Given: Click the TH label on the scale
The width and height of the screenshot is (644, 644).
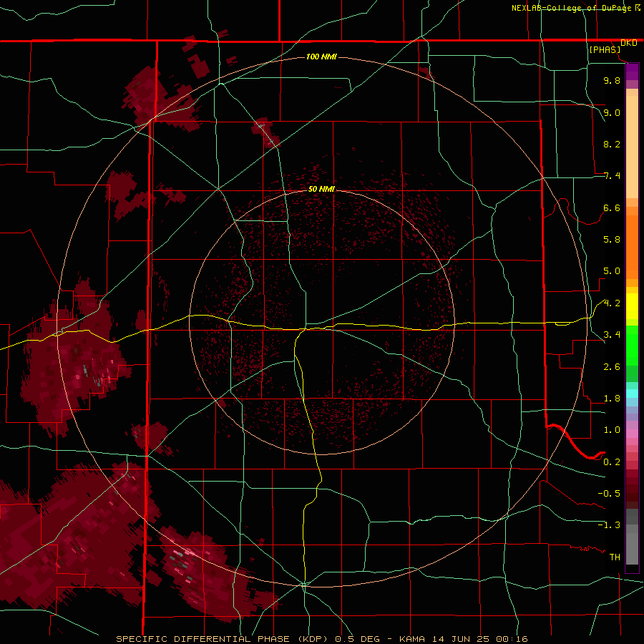Looking at the screenshot, I should point(615,557).
